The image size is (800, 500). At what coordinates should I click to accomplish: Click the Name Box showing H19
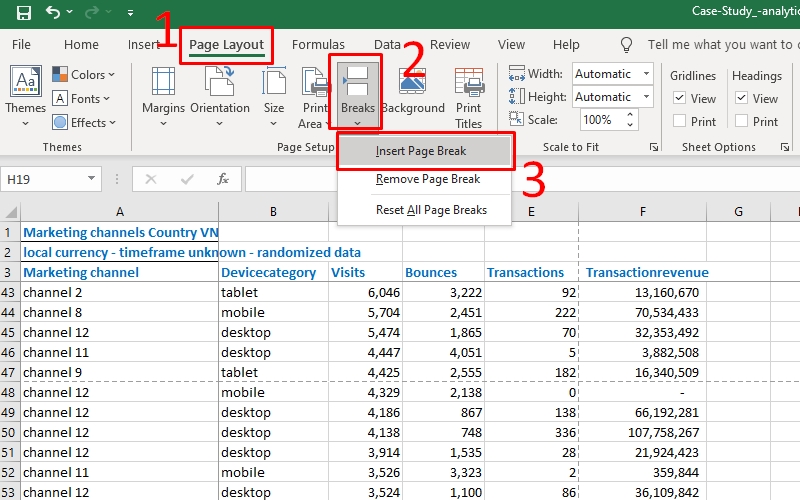pos(42,180)
